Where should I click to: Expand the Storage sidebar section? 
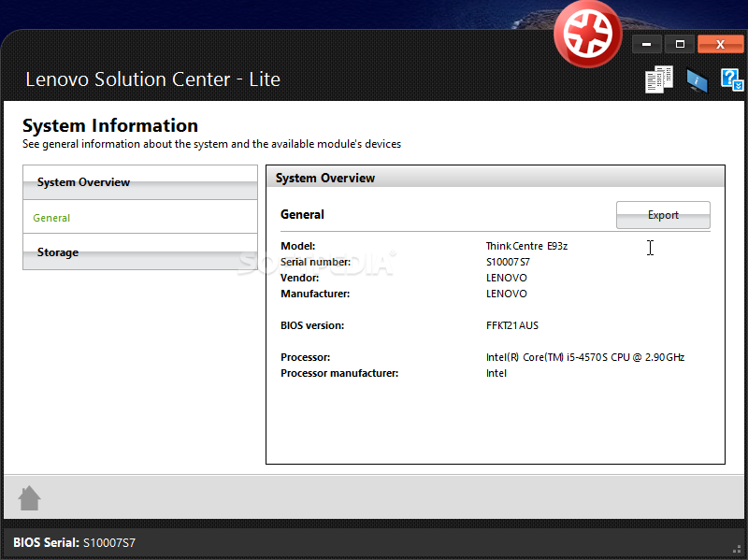[140, 251]
